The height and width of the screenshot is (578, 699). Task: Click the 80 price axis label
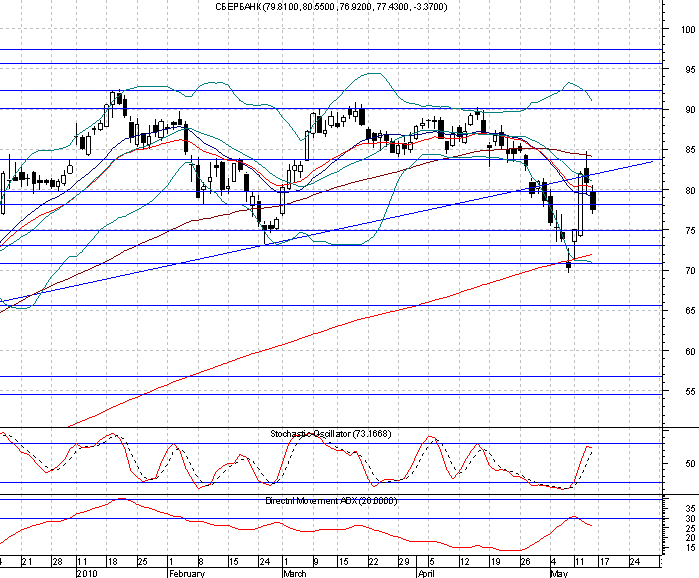tap(690, 190)
